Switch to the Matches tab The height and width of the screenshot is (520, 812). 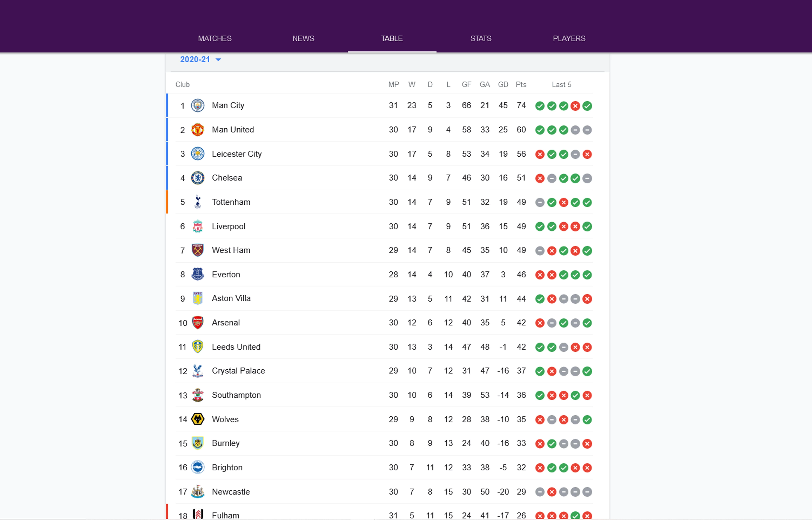click(215, 39)
